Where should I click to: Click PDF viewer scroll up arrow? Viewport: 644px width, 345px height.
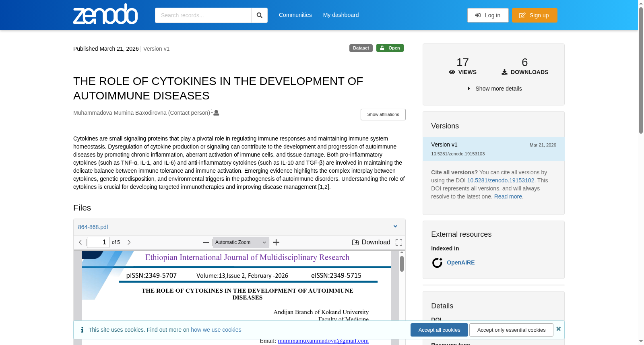[402, 253]
